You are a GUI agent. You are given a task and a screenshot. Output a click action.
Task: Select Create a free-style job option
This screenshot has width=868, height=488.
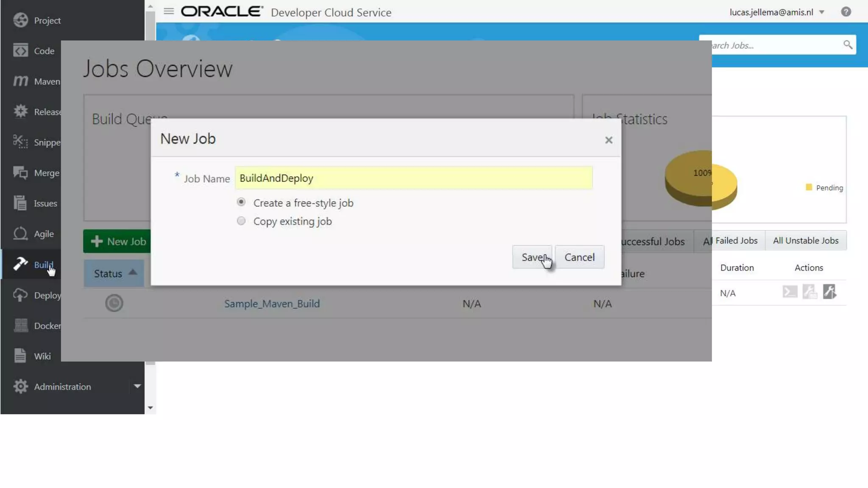pos(241,202)
